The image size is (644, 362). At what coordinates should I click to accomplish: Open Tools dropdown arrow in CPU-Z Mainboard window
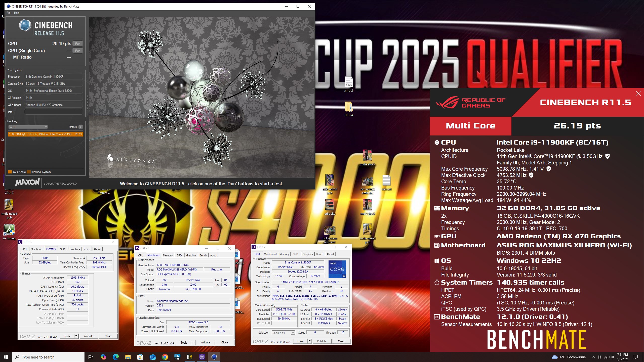[x=193, y=342]
